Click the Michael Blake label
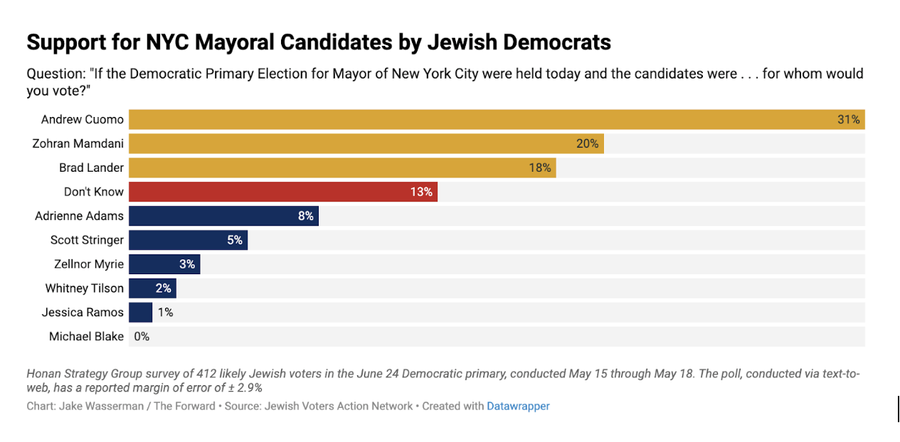Viewport: 900px width, 442px height. (86, 336)
